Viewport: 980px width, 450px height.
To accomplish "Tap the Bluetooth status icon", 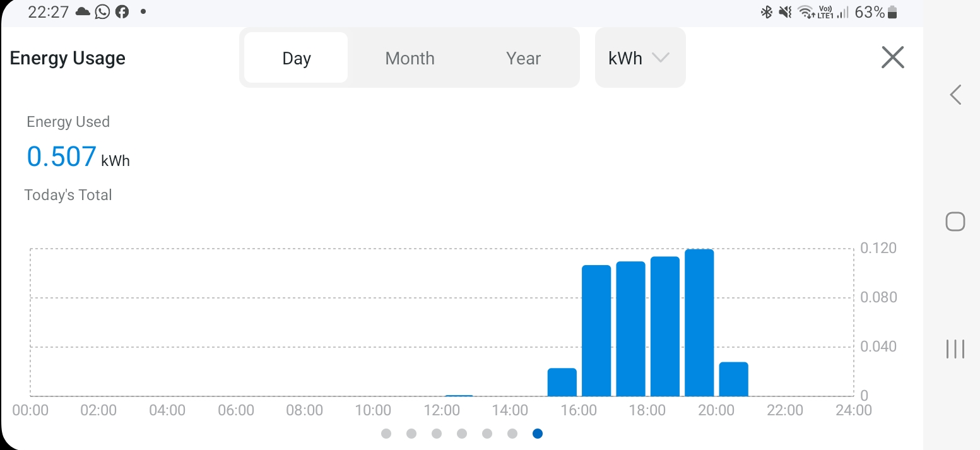I will (766, 12).
